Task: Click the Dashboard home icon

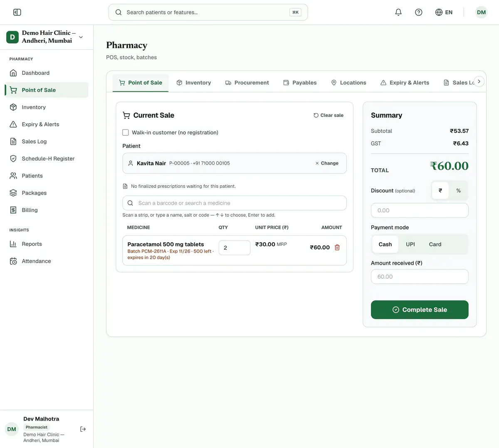Action: click(x=13, y=73)
